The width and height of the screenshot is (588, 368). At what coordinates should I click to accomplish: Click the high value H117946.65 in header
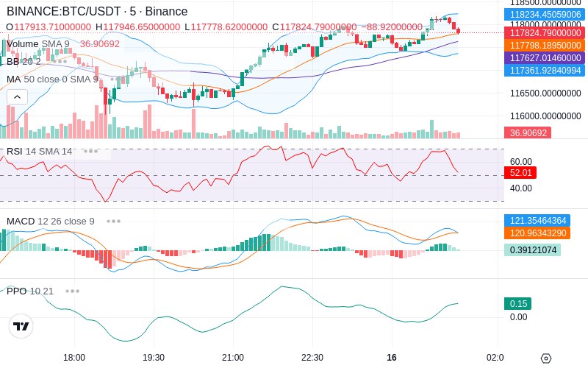point(138,27)
